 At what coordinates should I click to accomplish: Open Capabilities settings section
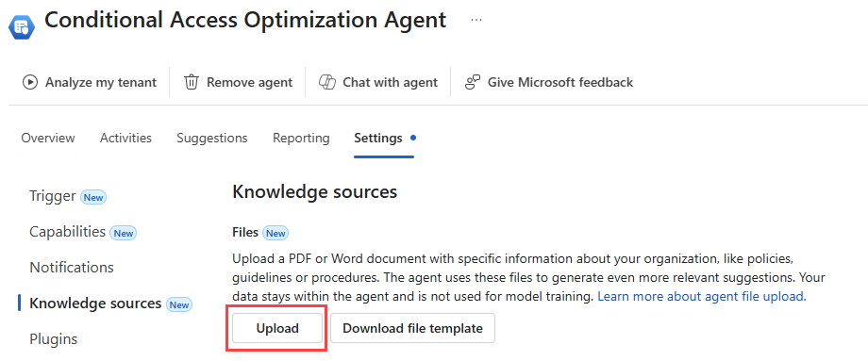tap(68, 232)
